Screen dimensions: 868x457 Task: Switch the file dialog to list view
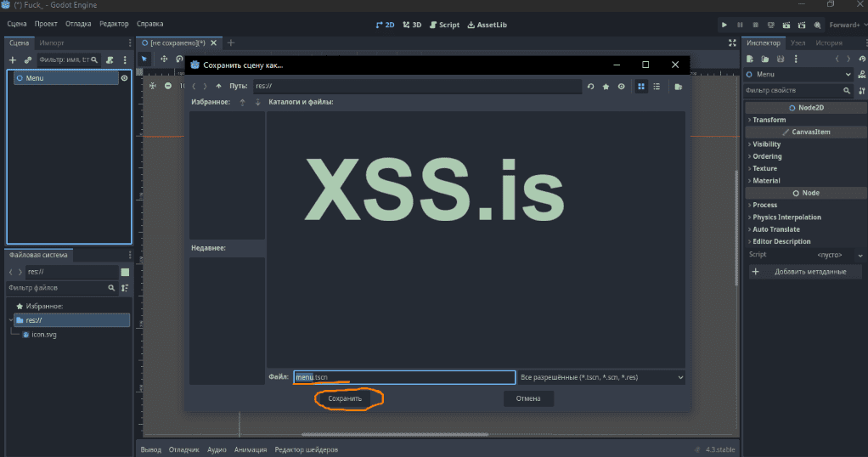(x=657, y=87)
